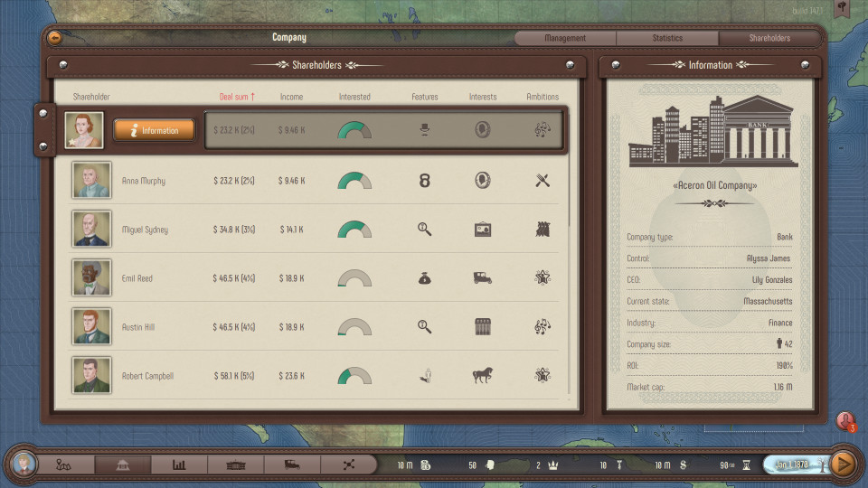Screen dimensions: 868x488
Task: Click Robert Campbell's horse interest icon
Action: [x=483, y=375]
